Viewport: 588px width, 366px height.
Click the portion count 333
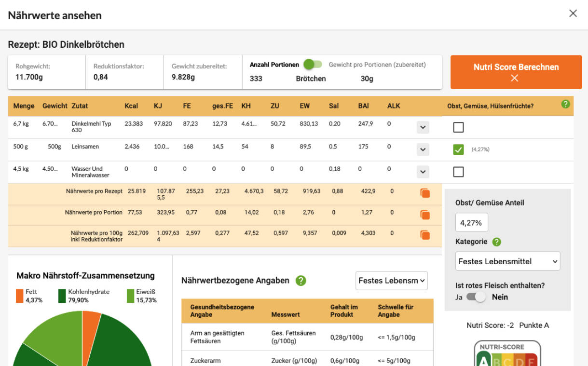[x=256, y=79]
